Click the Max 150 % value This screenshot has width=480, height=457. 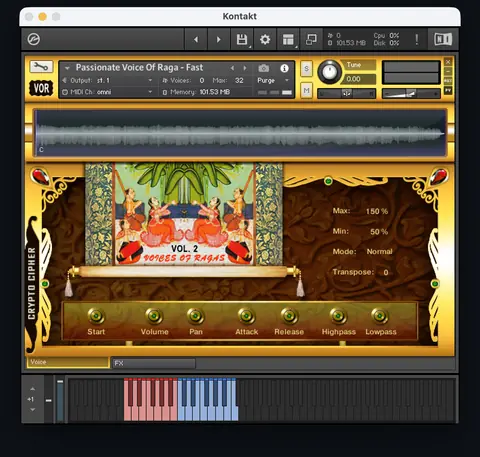[x=377, y=211]
